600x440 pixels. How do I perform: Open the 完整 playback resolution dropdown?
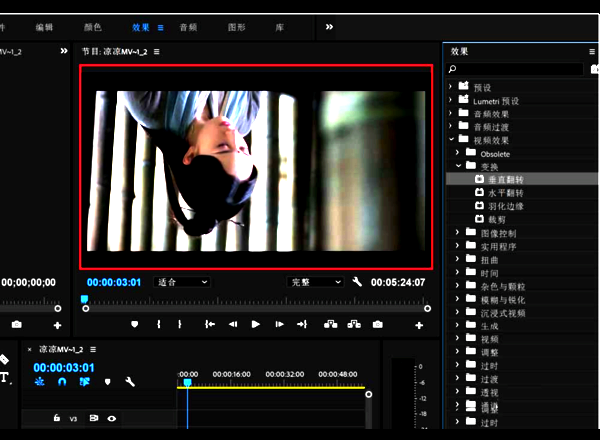pyautogui.click(x=315, y=282)
